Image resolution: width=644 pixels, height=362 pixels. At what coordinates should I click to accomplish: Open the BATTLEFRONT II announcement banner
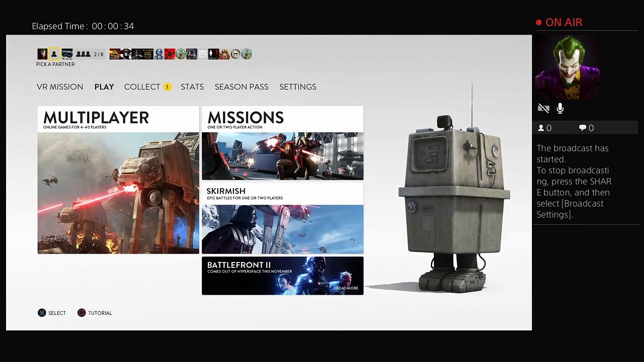point(282,276)
